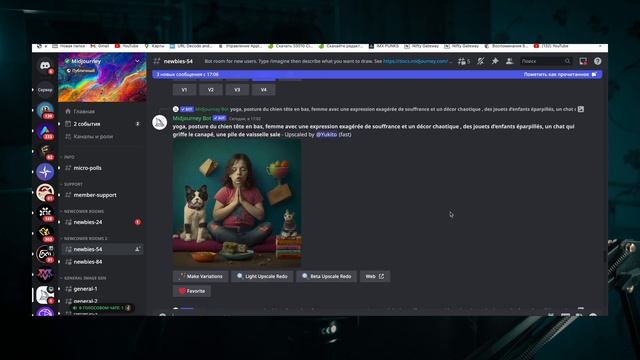
Task: Click create invite icon on newbies-54
Action: (x=138, y=249)
